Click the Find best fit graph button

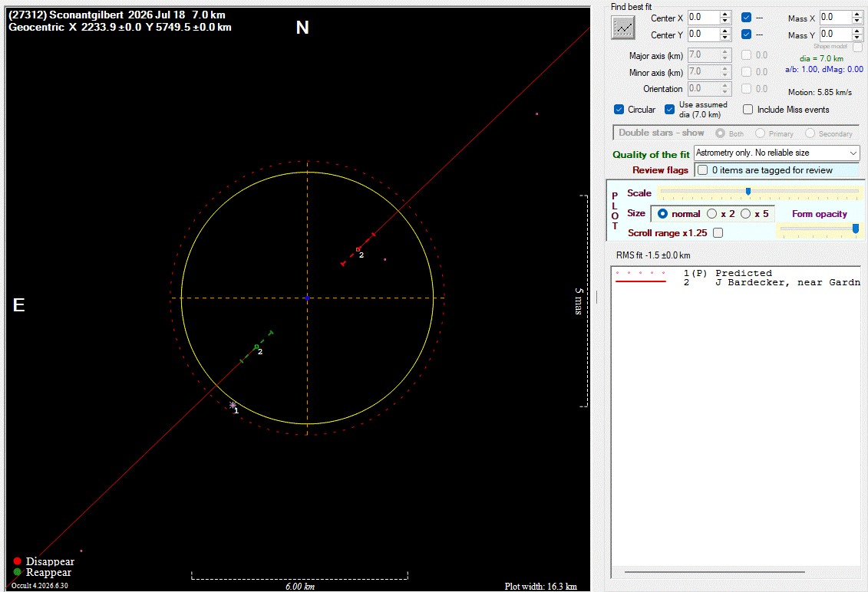[x=622, y=28]
